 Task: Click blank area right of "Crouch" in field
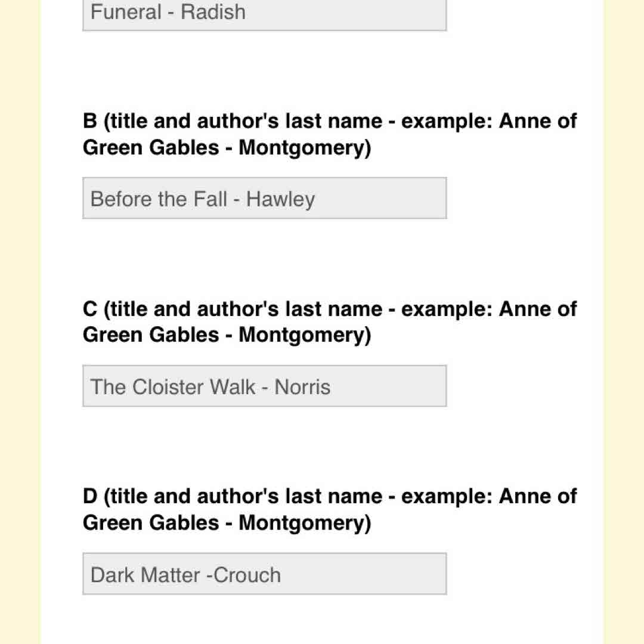(x=370, y=574)
